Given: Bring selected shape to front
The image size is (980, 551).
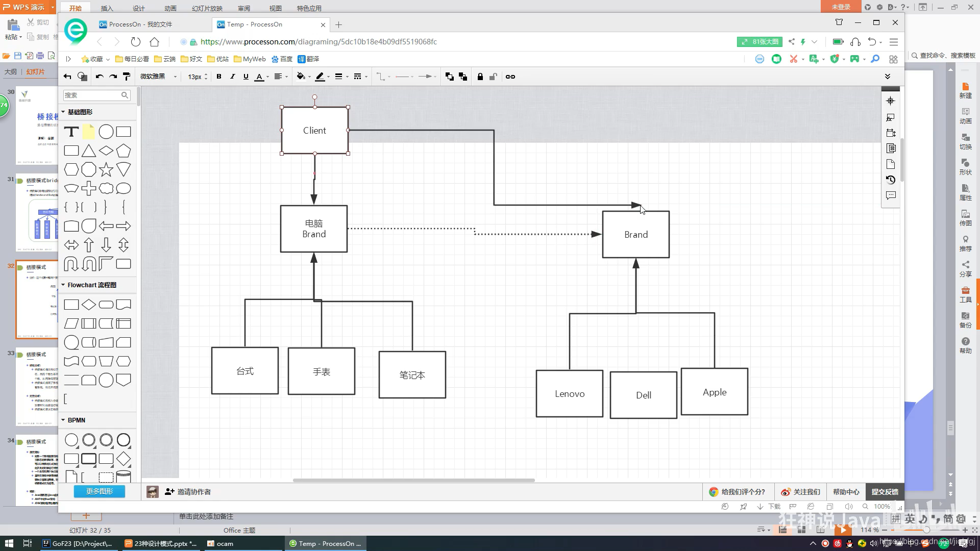Looking at the screenshot, I should point(449,77).
